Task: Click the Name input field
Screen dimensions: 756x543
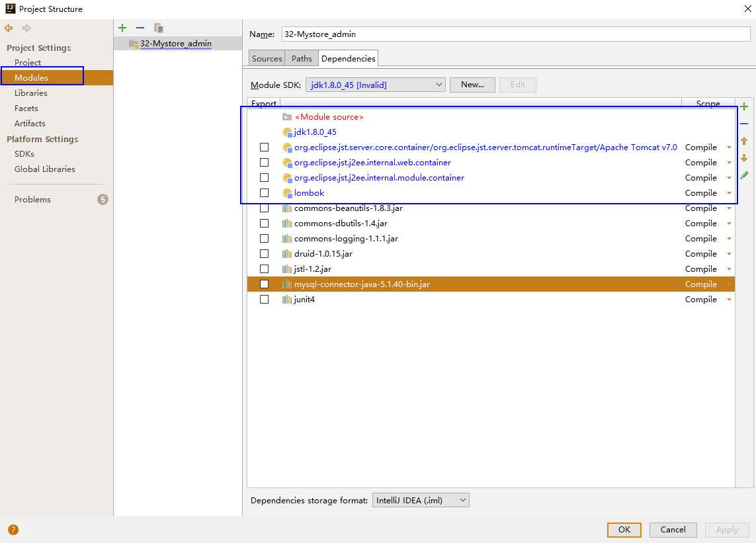Action: pos(515,34)
